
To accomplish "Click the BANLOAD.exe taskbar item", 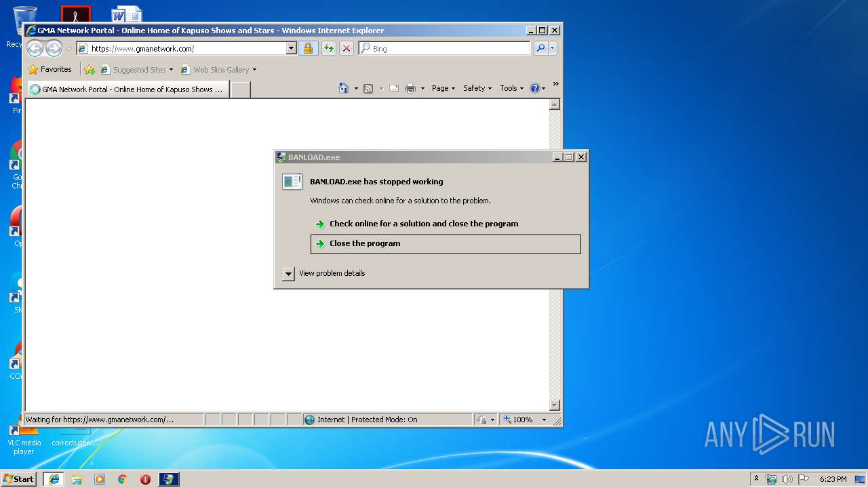I will [x=168, y=479].
